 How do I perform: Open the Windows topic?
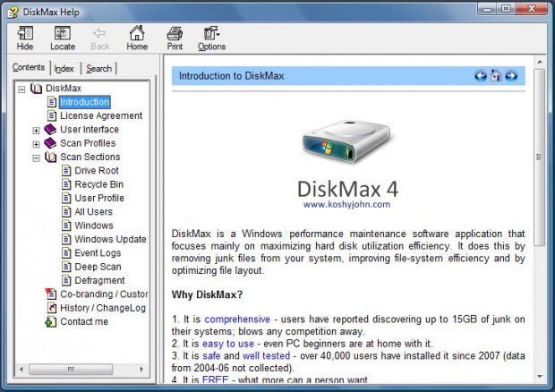94,226
